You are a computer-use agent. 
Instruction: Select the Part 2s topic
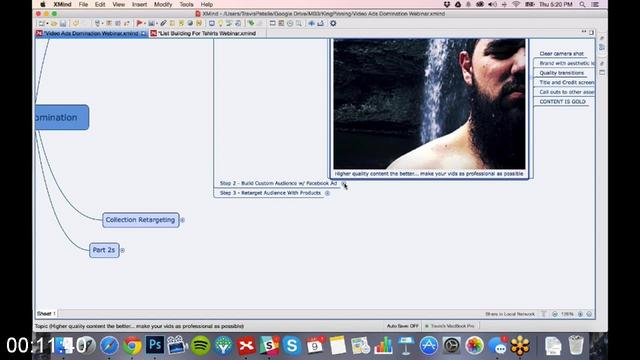click(x=104, y=250)
